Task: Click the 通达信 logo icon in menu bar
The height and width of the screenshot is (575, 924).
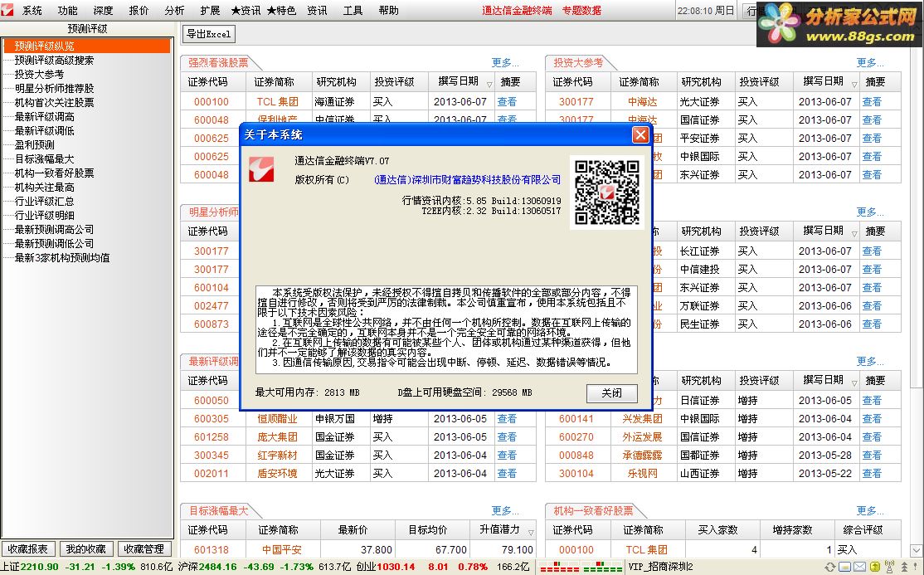Action: pos(7,9)
